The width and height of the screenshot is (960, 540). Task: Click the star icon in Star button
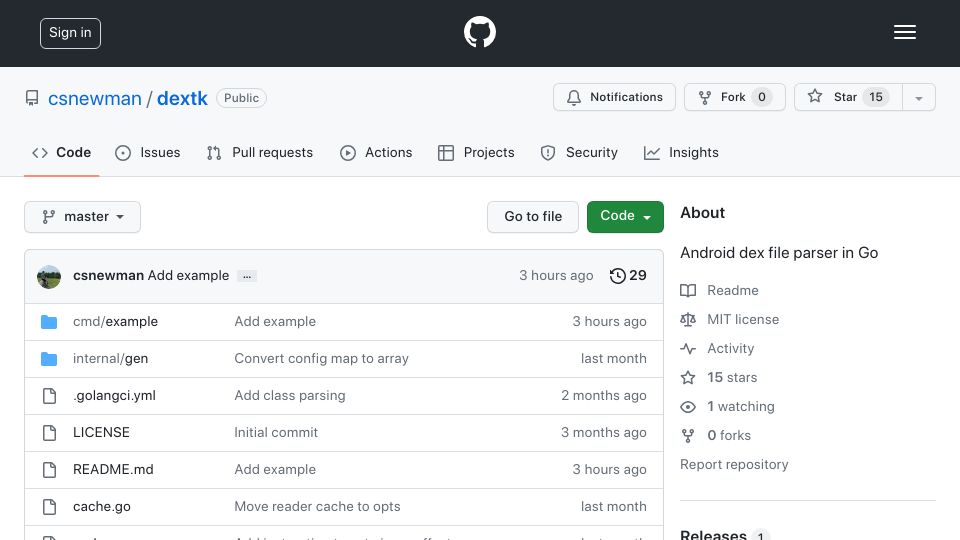pos(815,96)
